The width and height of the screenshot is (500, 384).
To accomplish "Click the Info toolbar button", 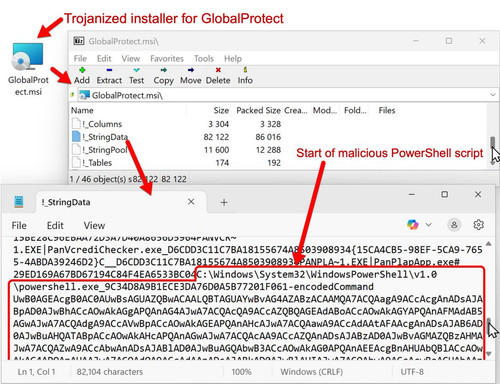I will 245,76.
